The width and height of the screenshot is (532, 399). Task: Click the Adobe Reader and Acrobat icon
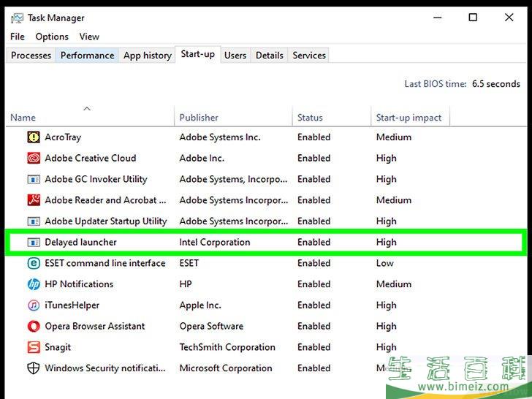(x=34, y=200)
